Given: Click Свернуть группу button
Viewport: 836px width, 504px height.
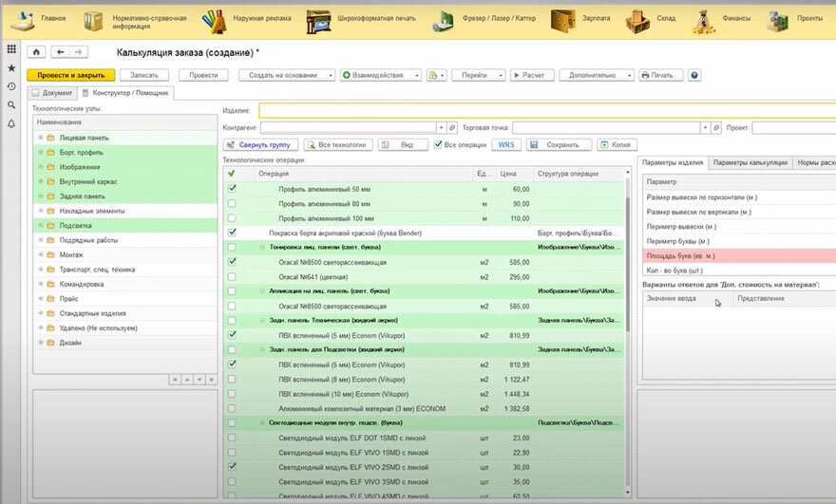Looking at the screenshot, I should 259,144.
